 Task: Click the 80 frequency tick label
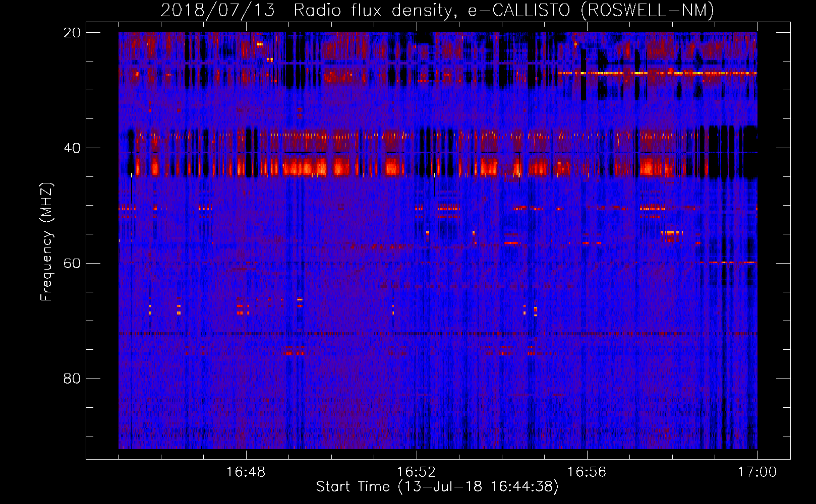[x=72, y=379]
